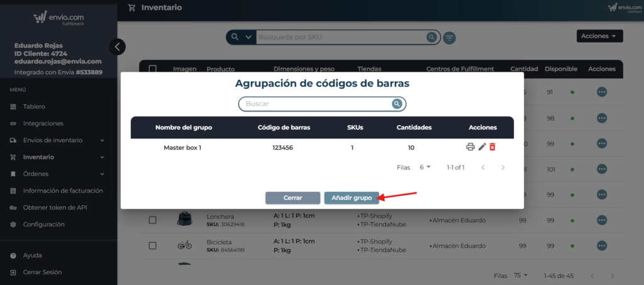
Task: Print the Master box 1 barcode group
Action: tap(470, 147)
